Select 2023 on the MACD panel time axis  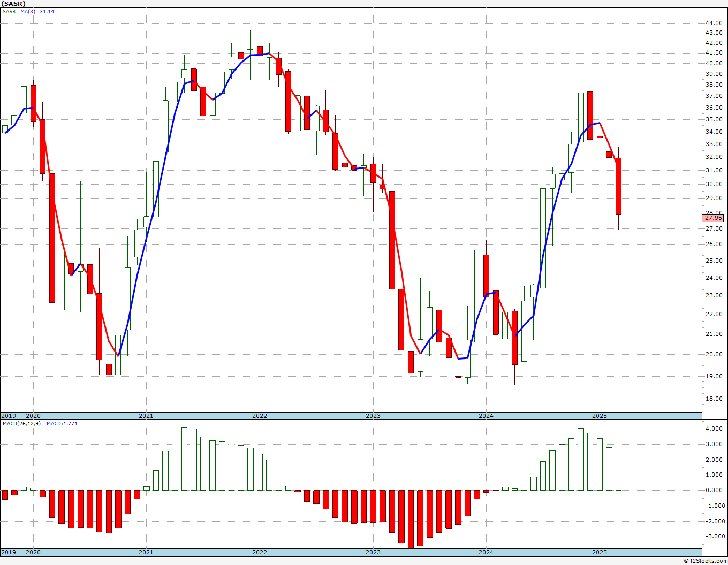(x=373, y=552)
